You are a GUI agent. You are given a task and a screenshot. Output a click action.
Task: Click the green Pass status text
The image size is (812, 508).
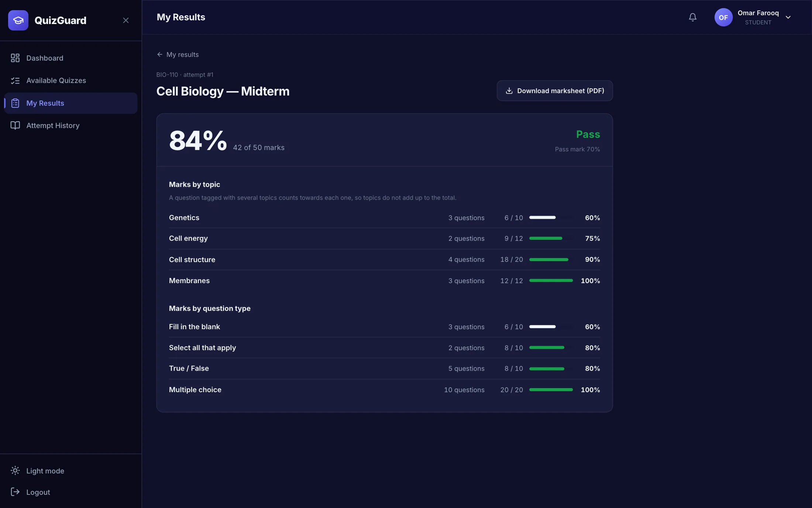point(588,134)
